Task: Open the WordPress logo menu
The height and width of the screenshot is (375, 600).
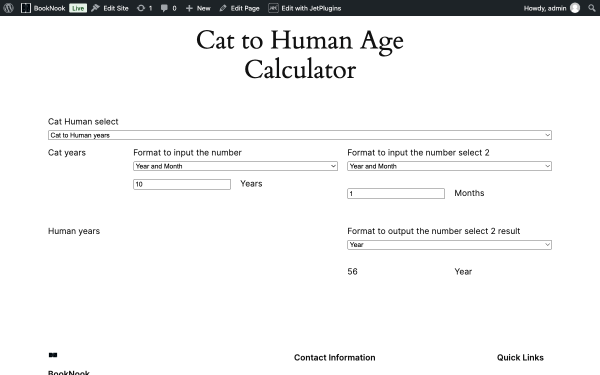Action: tap(8, 8)
